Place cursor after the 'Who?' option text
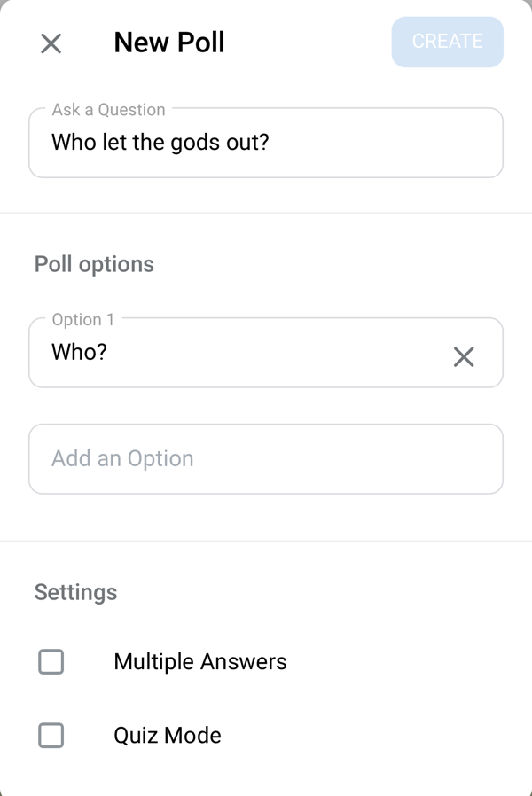 (109, 352)
